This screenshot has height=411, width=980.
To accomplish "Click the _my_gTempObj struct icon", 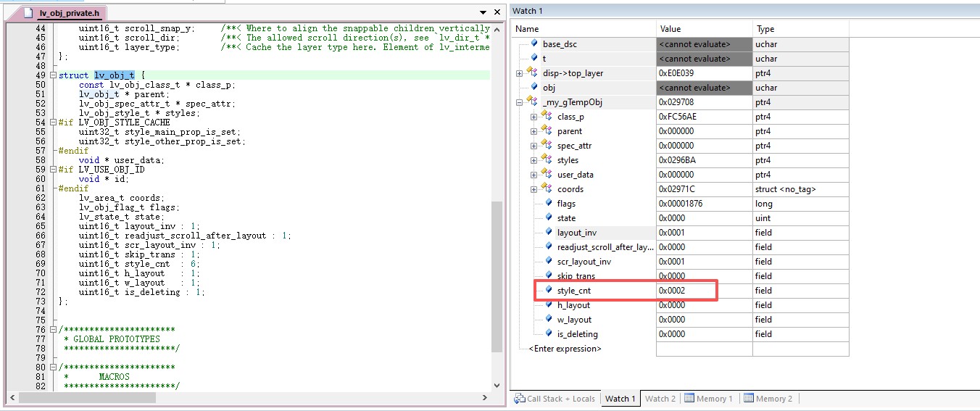I will point(532,102).
